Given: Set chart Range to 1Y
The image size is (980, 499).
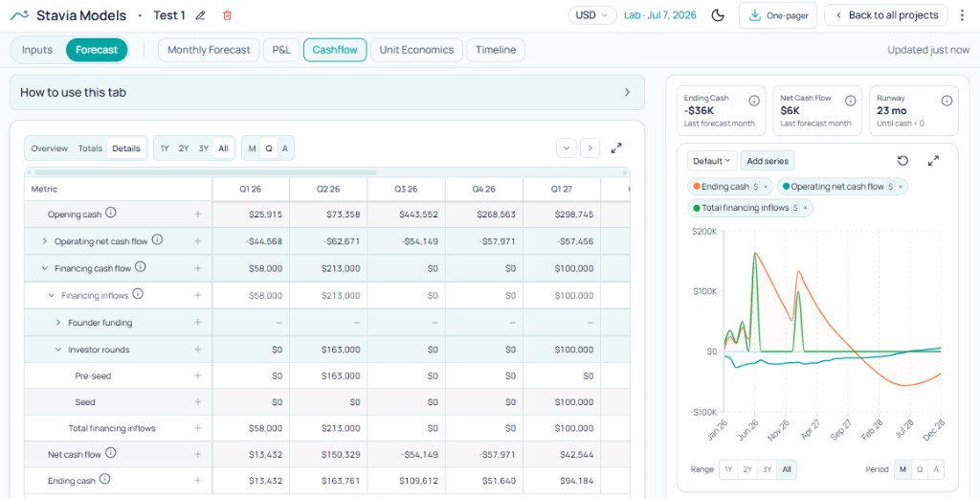Looking at the screenshot, I should [728, 469].
